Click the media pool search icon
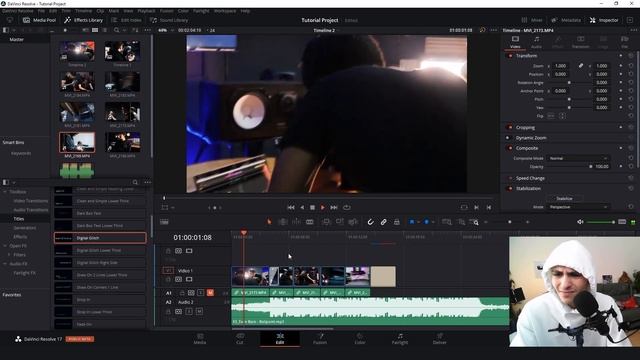640x360 pixels. [117, 30]
